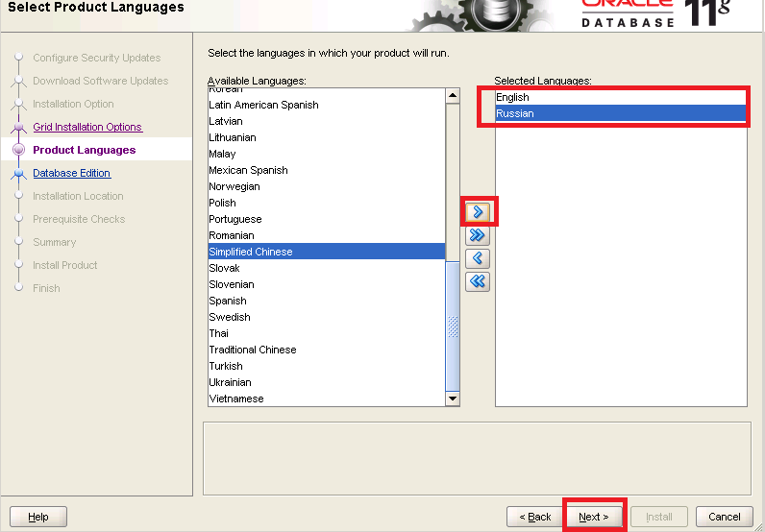Select Ukrainian in Available Languages
This screenshot has height=532, width=765.
click(327, 382)
